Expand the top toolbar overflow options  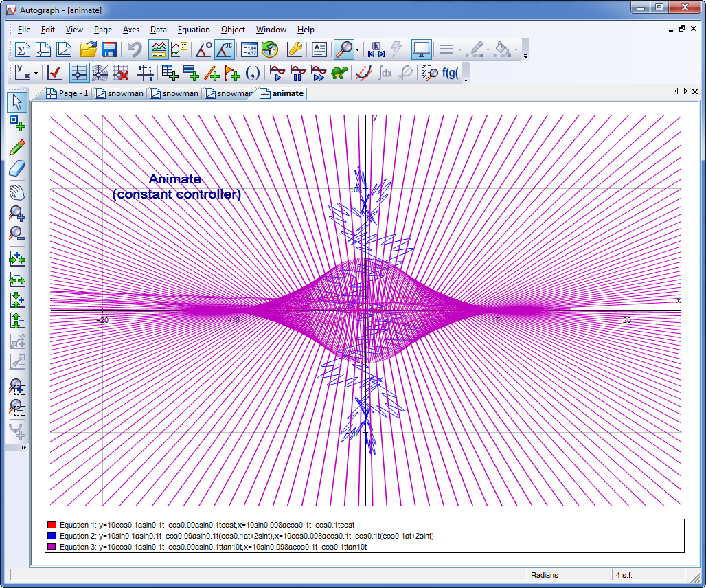tap(525, 56)
